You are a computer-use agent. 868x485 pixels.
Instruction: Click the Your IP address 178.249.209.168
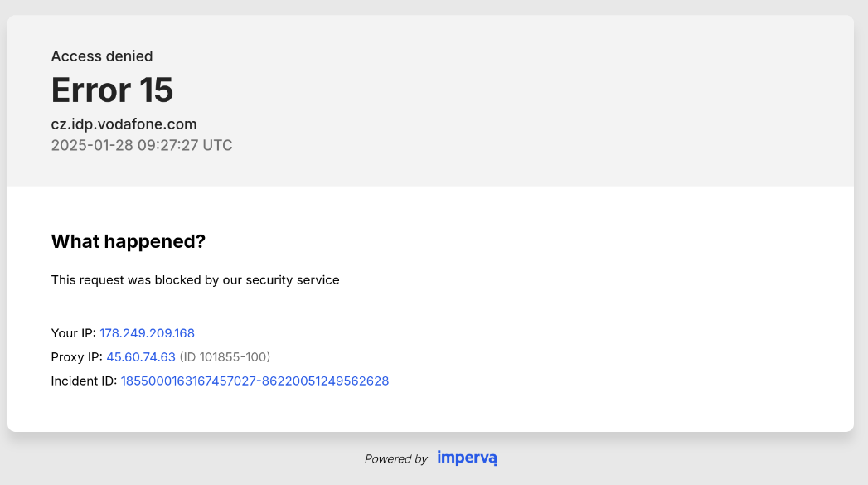tap(148, 333)
